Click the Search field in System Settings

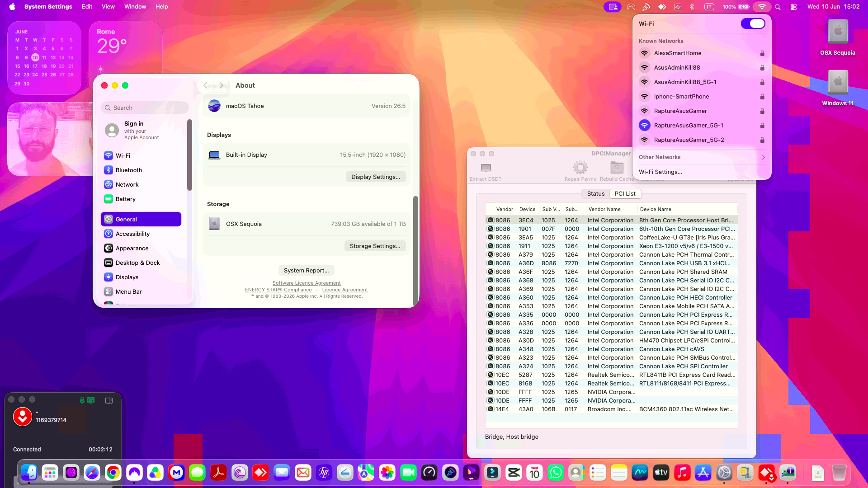145,108
